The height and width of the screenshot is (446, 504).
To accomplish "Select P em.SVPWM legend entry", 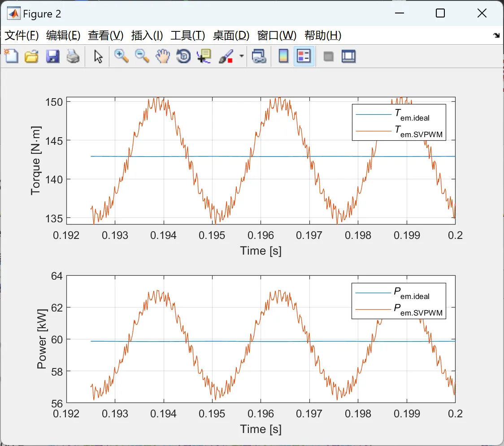I will [x=399, y=309].
